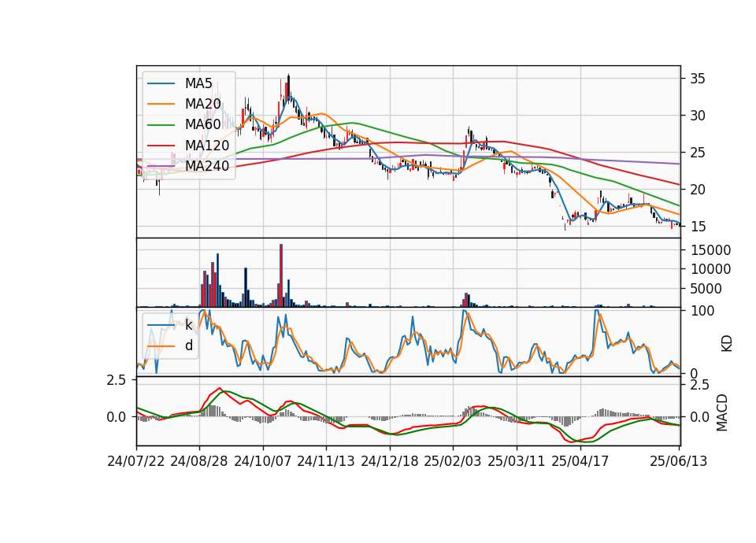Click the MA20 legend label
756x543 pixels.
202,104
